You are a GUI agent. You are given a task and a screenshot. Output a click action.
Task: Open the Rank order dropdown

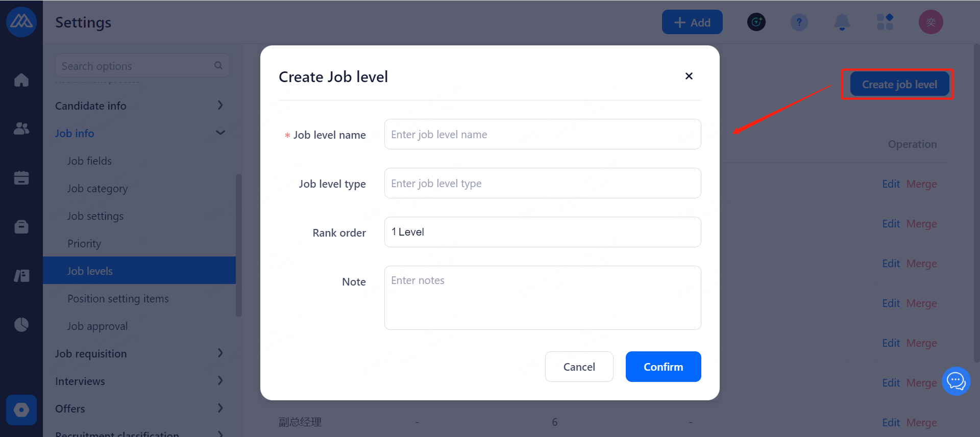click(x=542, y=232)
